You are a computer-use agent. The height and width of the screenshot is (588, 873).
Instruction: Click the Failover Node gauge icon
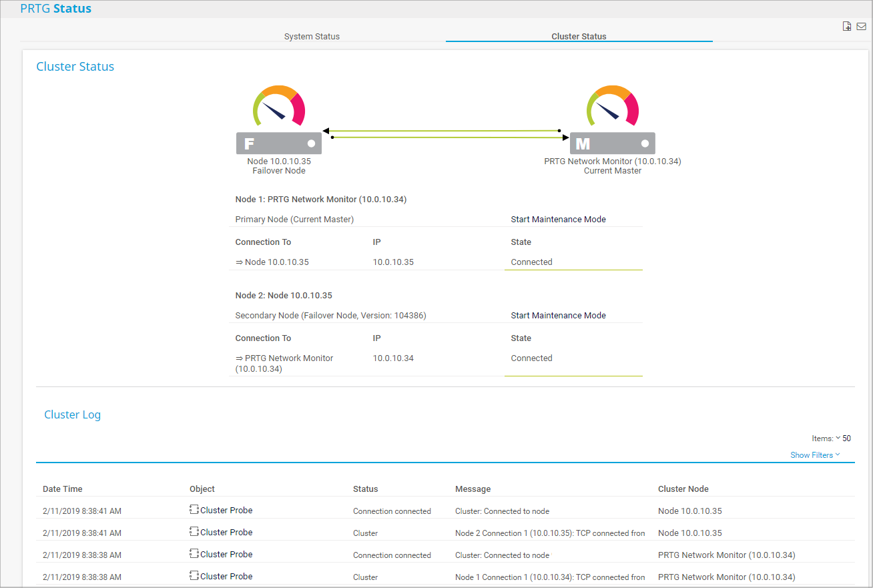[279, 106]
